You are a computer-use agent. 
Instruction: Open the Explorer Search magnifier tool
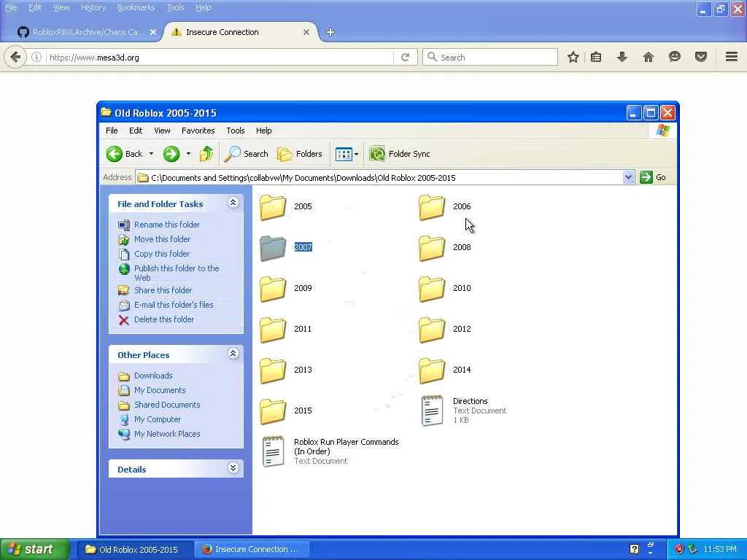[x=247, y=154]
